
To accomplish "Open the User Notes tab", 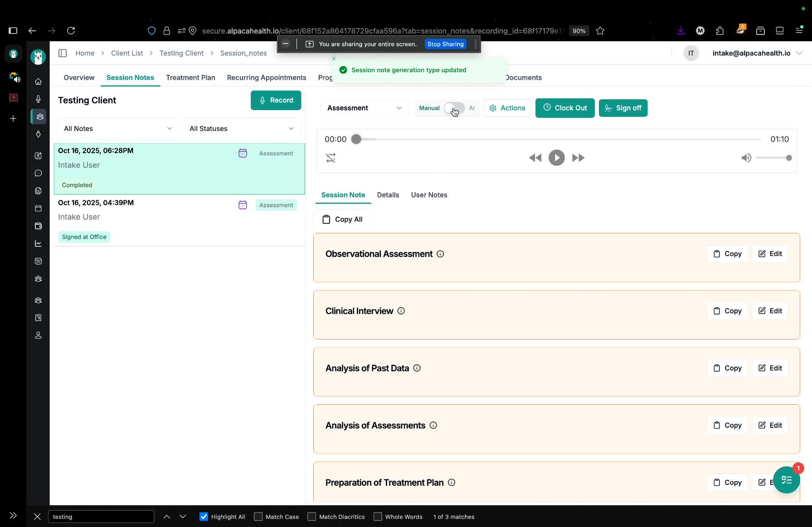I will 429,195.
